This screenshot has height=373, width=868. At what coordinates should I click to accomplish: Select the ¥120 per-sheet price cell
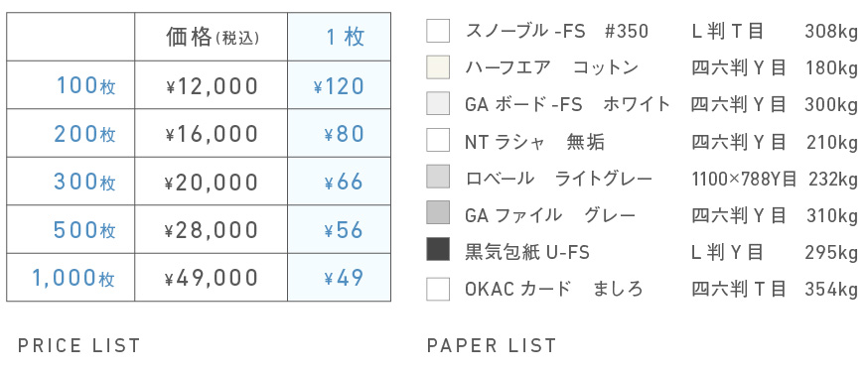[339, 86]
